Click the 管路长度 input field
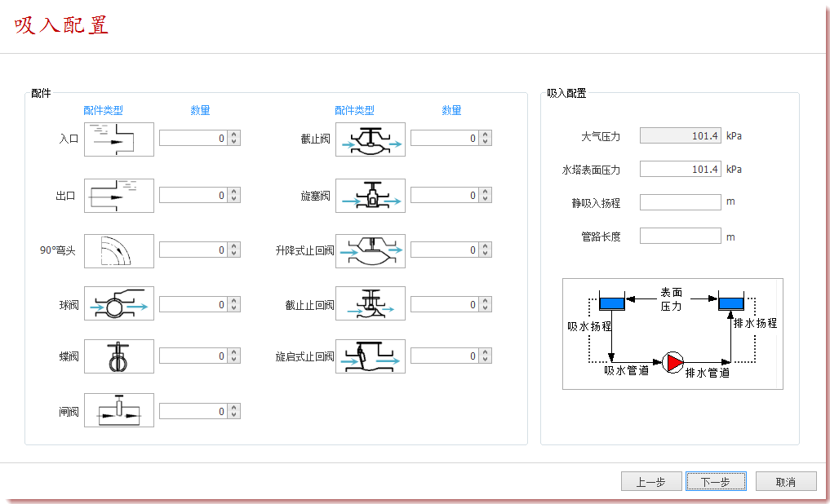The height and width of the screenshot is (504, 830). coord(680,236)
